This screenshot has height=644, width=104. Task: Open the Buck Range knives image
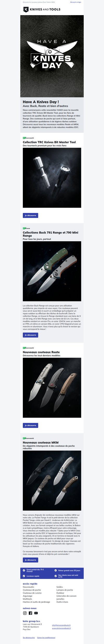52,271
